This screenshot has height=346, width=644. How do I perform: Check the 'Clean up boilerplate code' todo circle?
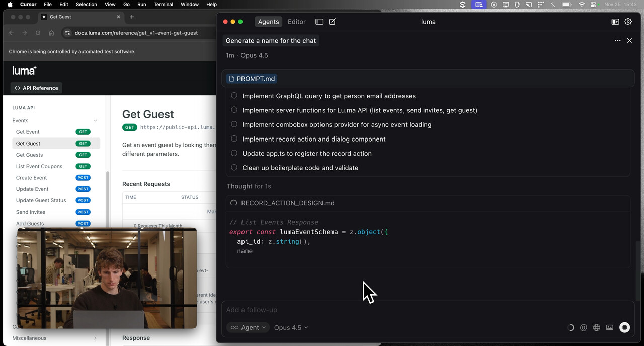point(234,167)
